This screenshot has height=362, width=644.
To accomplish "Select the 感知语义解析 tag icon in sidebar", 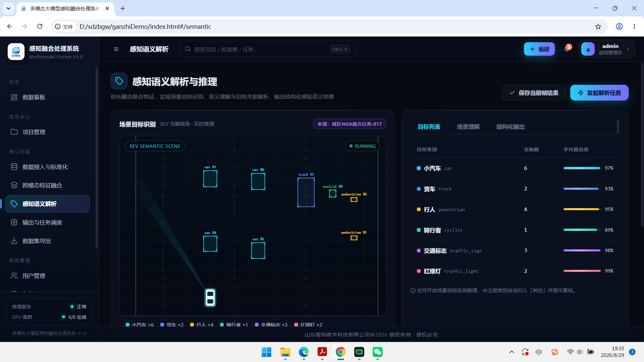I will 14,204.
